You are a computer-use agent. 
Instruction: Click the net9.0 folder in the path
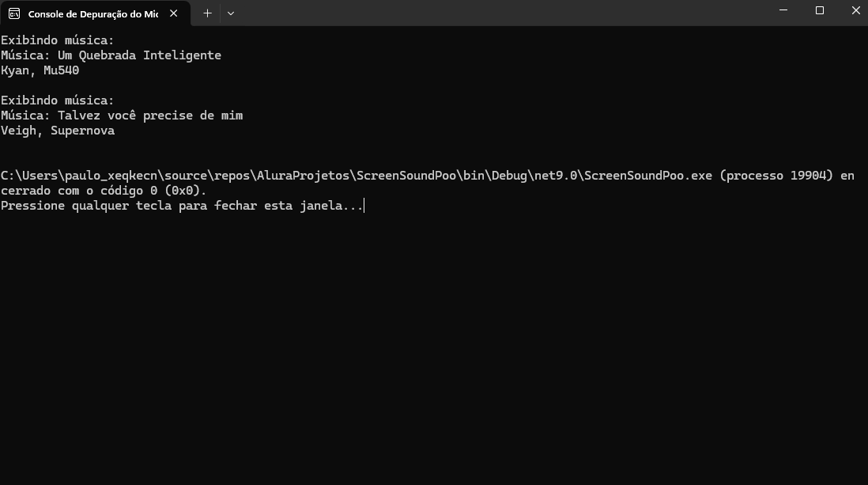[x=556, y=176]
